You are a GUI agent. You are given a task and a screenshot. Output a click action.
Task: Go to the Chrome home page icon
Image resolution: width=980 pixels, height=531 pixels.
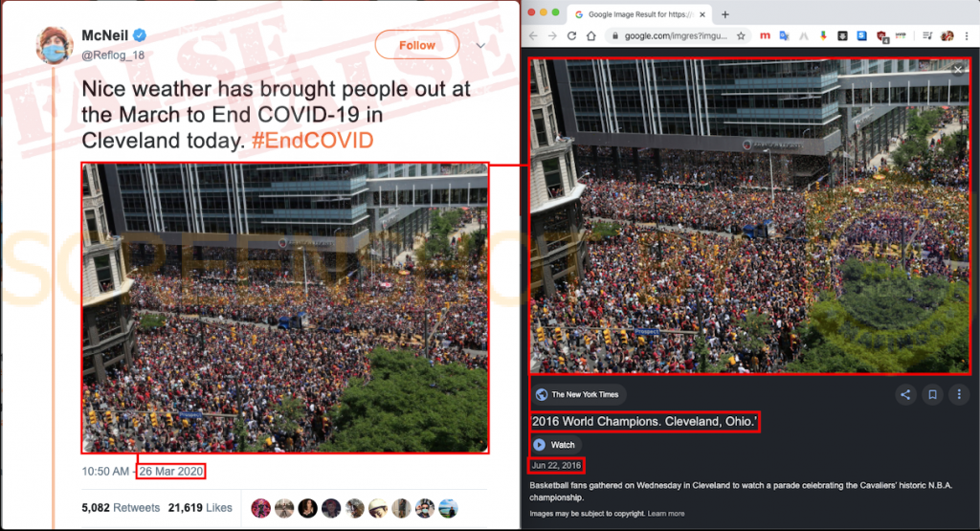(x=590, y=36)
